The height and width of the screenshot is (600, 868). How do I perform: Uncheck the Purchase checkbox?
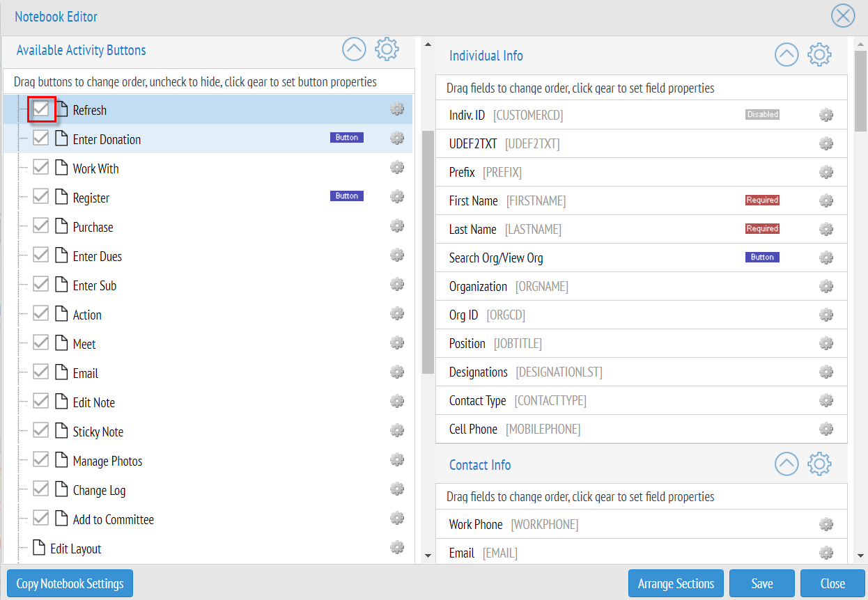pyautogui.click(x=41, y=226)
